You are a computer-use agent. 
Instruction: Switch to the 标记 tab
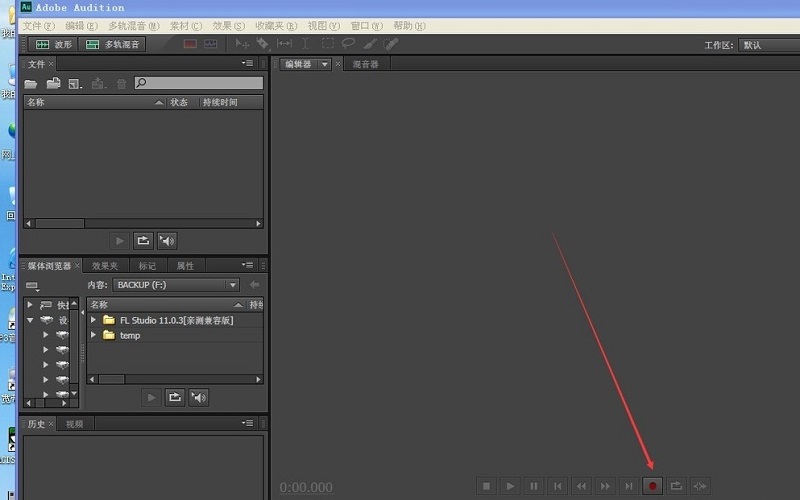[147, 266]
